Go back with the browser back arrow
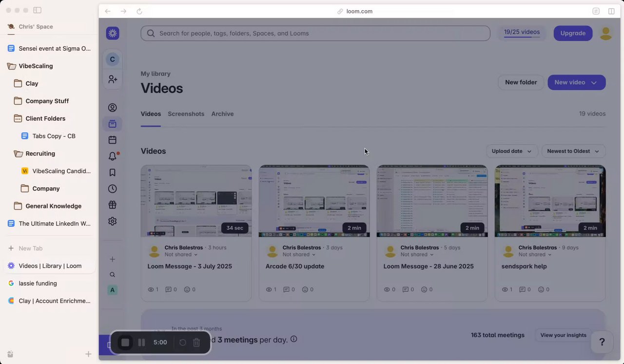The height and width of the screenshot is (364, 624). point(108,11)
